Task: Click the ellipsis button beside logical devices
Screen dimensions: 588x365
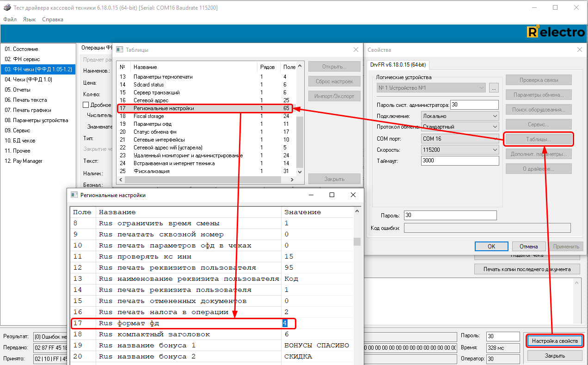Action: point(494,88)
